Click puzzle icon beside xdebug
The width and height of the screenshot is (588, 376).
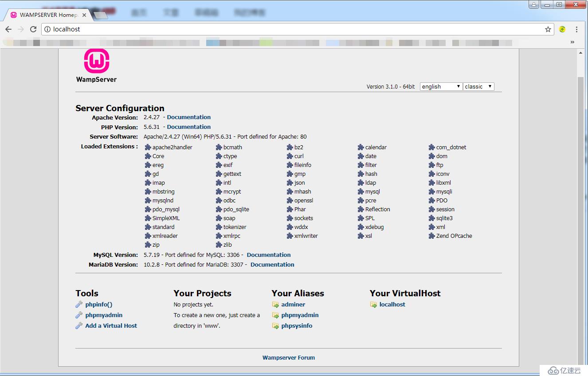point(361,227)
